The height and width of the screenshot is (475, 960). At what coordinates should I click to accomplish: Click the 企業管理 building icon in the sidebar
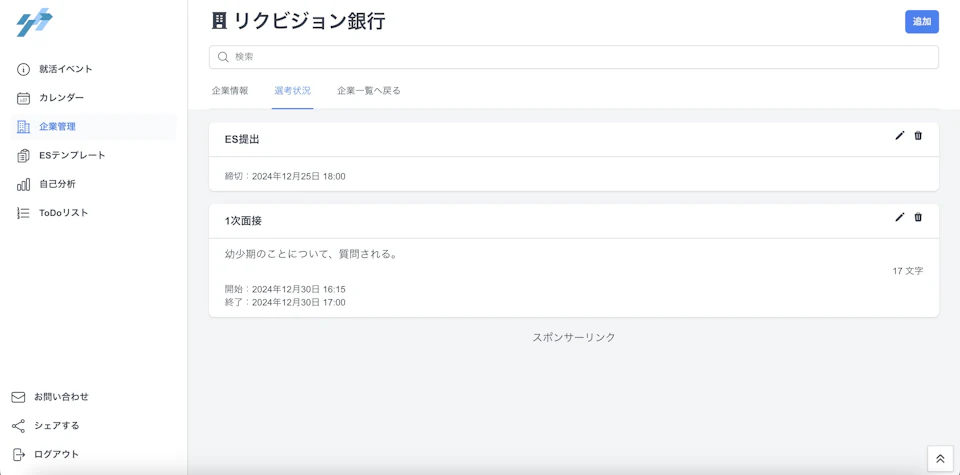tap(23, 127)
